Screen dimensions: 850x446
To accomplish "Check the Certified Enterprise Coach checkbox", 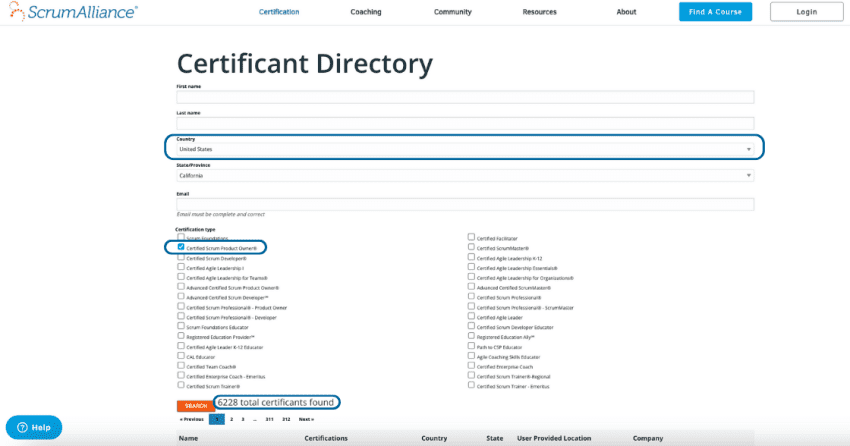I will coord(472,366).
